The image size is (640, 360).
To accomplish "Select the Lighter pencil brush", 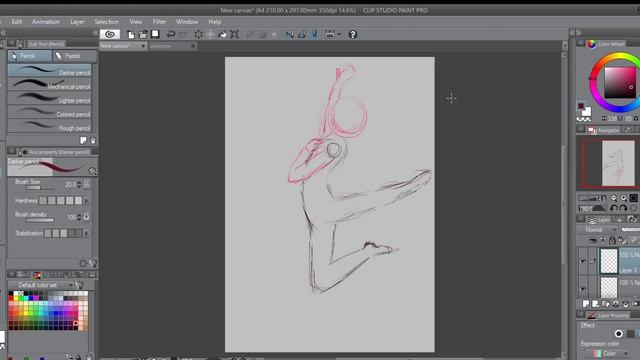I will click(x=49, y=98).
